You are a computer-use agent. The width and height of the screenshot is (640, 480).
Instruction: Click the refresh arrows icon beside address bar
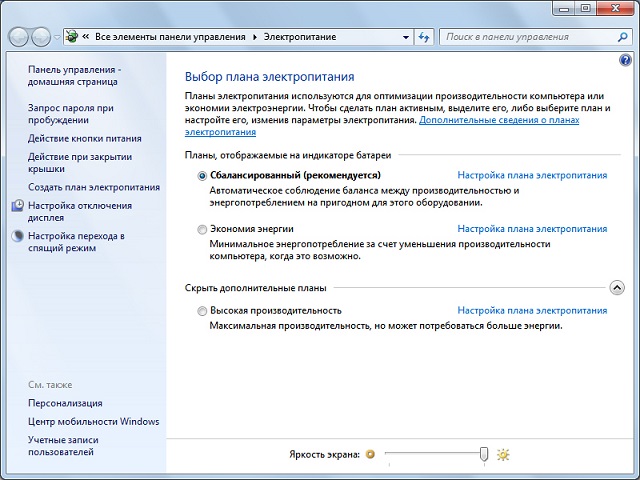pyautogui.click(x=424, y=37)
